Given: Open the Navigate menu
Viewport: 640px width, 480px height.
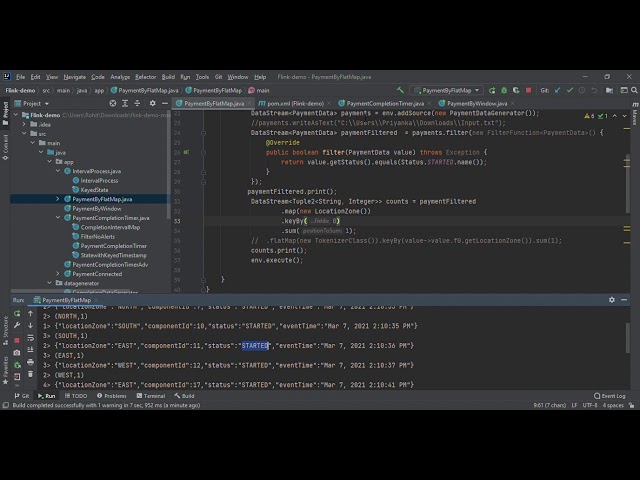Looking at the screenshot, I should point(75,77).
